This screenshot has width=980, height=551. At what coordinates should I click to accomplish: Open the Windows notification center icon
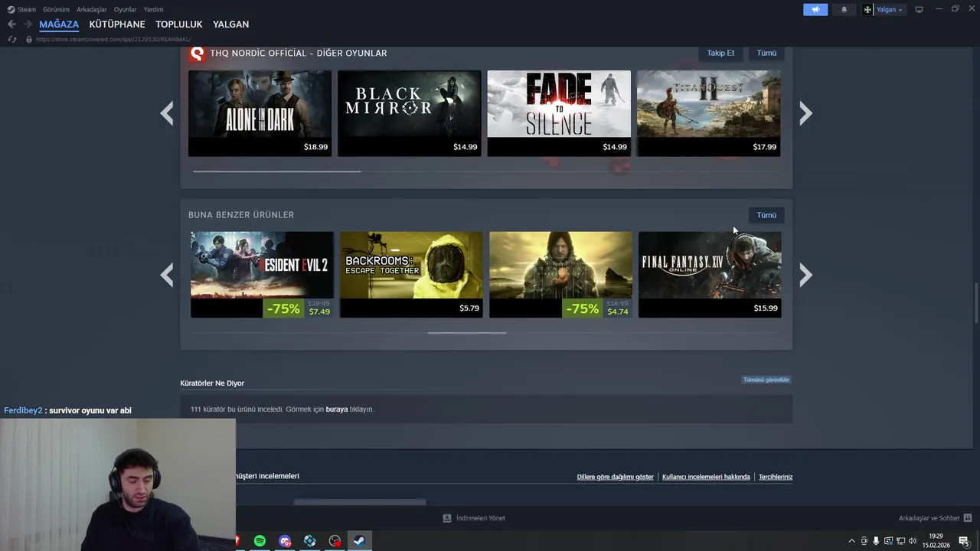[964, 541]
